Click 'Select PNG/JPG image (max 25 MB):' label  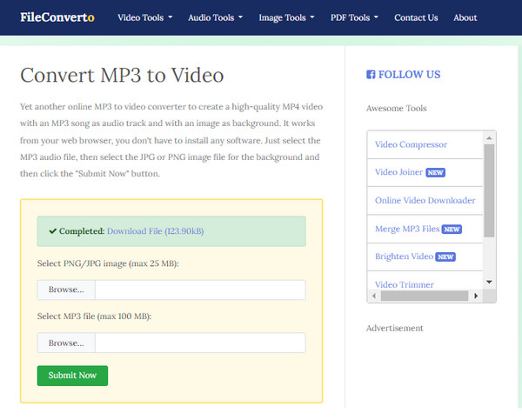(x=108, y=263)
